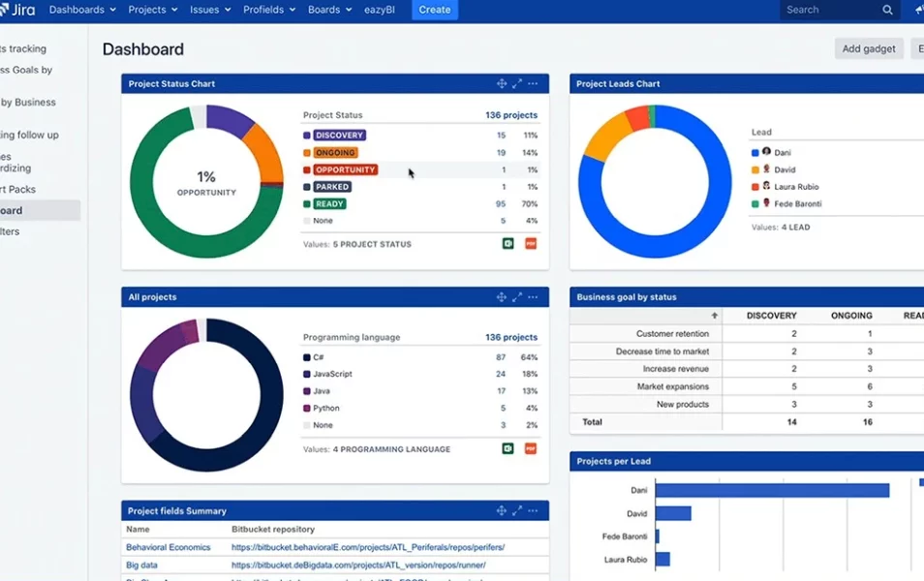Click the Jira logo
Screen dimensions: 924x581
click(18, 9)
